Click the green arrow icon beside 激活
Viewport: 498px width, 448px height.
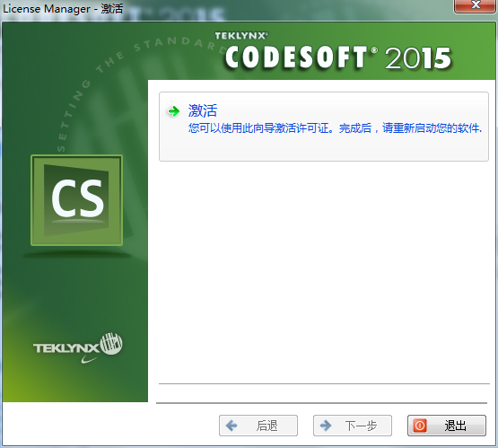pyautogui.click(x=173, y=111)
